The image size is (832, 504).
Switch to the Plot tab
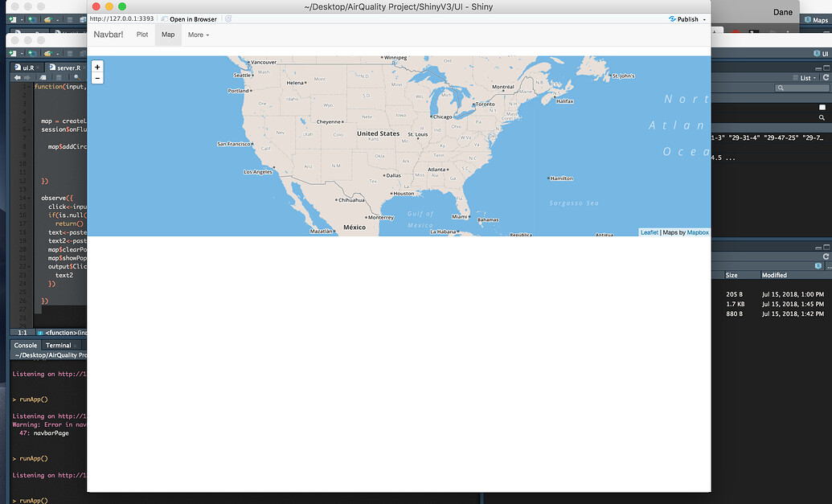tap(142, 35)
